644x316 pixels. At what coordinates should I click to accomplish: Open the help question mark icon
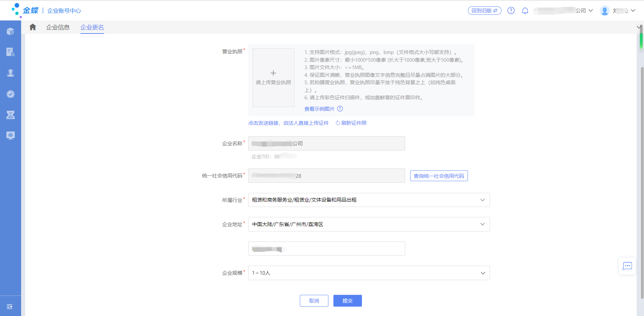coord(511,11)
